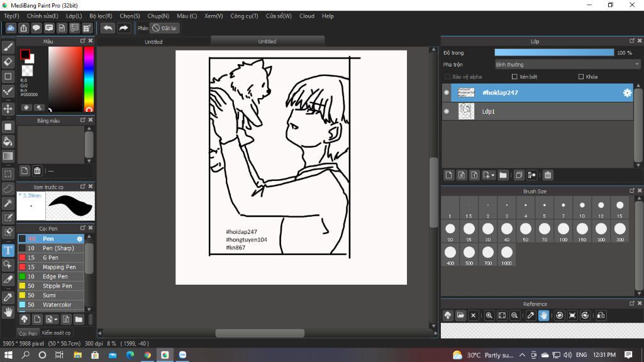Open the add-layer type dropdown arrow
Viewport: 644px width, 362px height.
492,175
